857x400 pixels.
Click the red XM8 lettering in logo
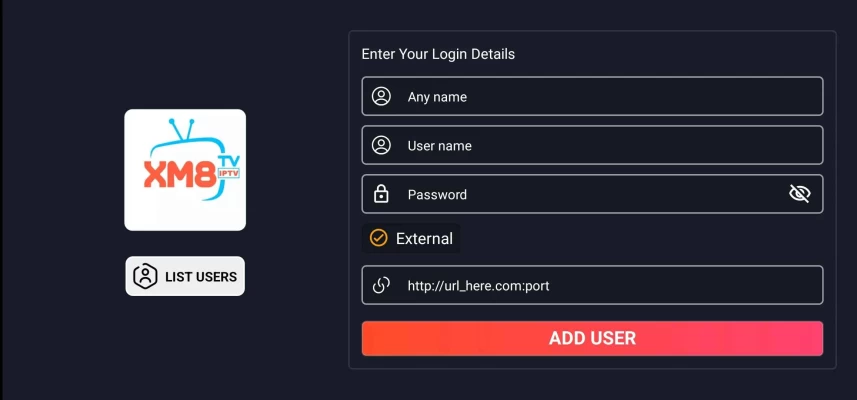coord(180,174)
